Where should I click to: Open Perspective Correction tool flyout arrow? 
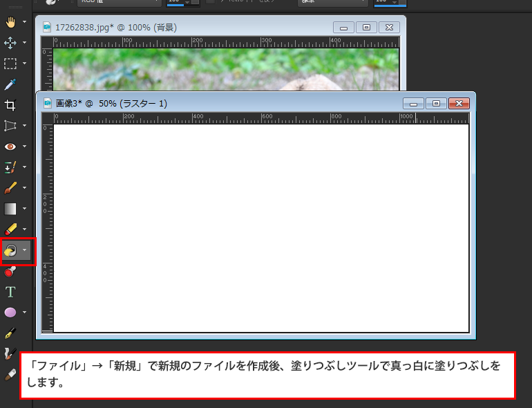tap(24, 126)
